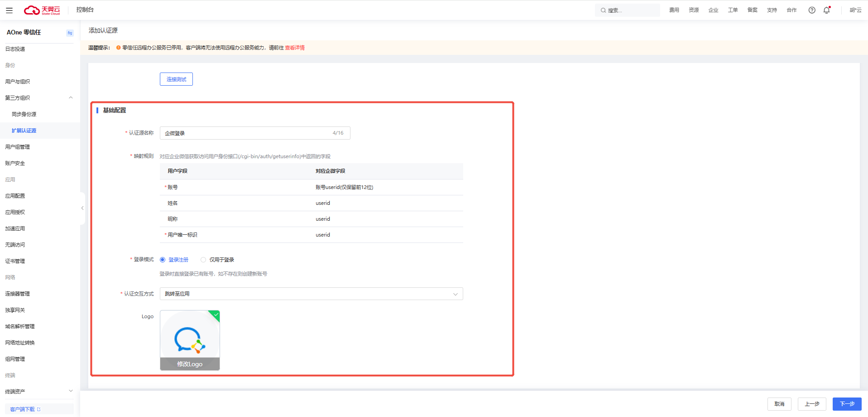Collapse the sidebar using the arrow handle
Screen dimensions: 868x417
point(82,208)
